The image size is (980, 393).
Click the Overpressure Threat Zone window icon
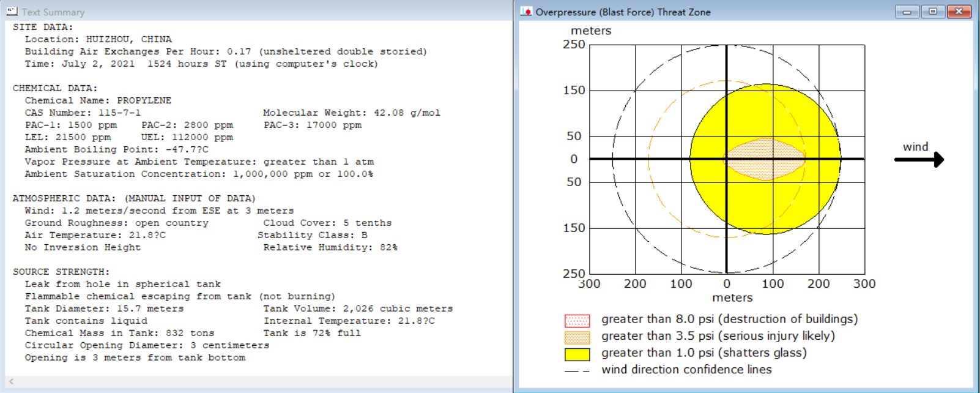tap(526, 12)
